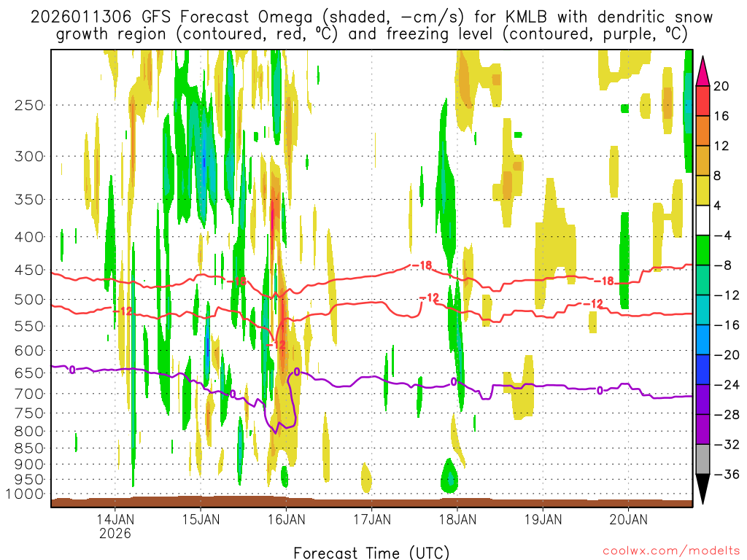Click the 700 pressure level label

point(29,394)
